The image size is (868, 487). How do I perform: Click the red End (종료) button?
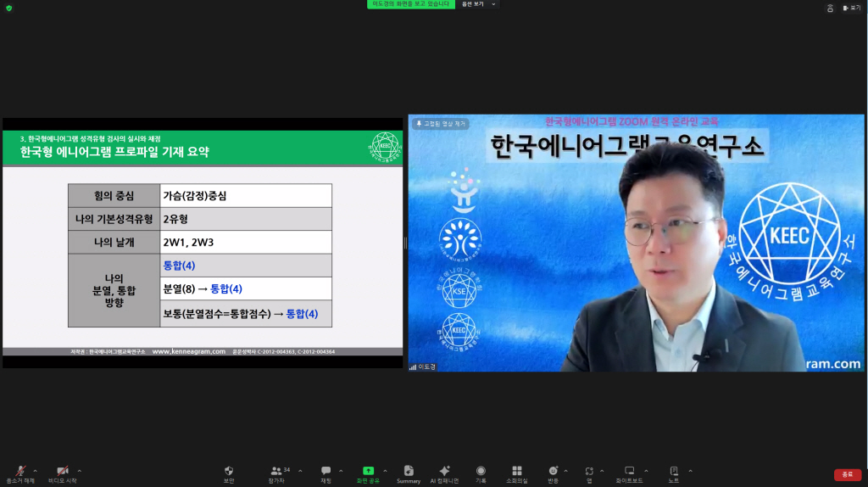point(848,475)
